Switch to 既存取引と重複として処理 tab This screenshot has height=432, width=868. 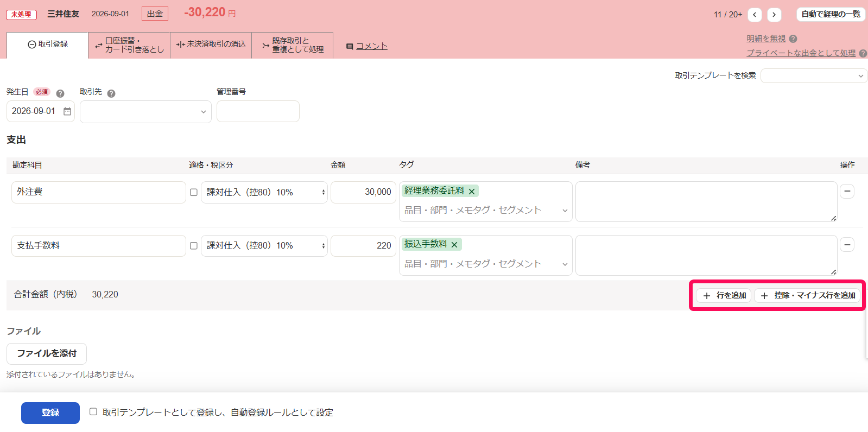tap(293, 45)
